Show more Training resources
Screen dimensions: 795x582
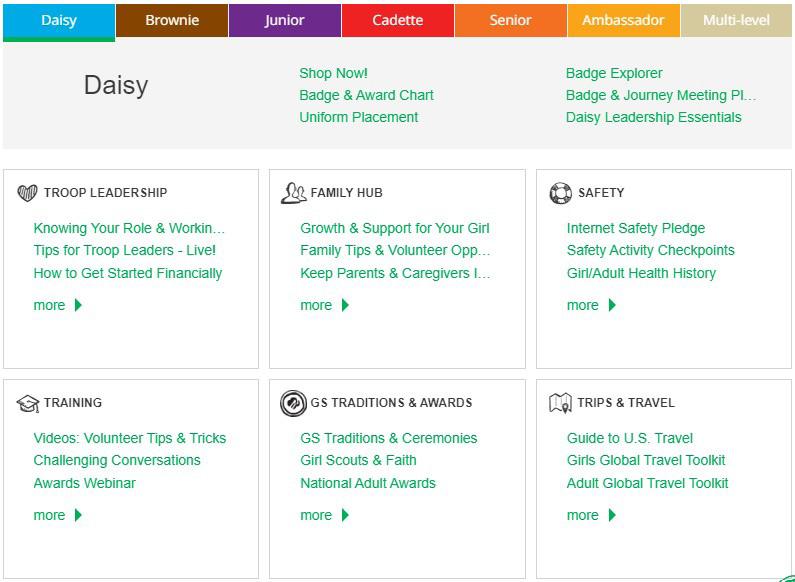coord(58,515)
